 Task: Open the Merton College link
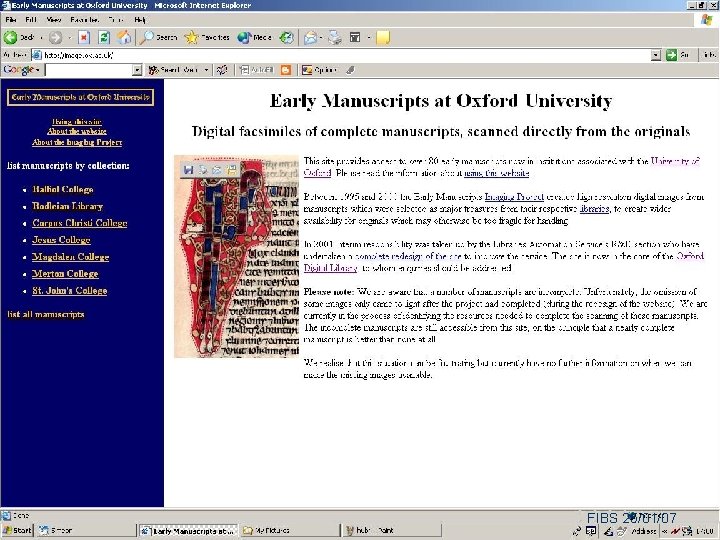[x=65, y=274]
